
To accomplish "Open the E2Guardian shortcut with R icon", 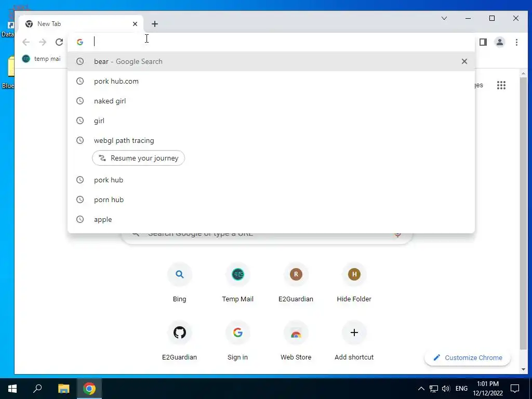I will click(x=296, y=283).
